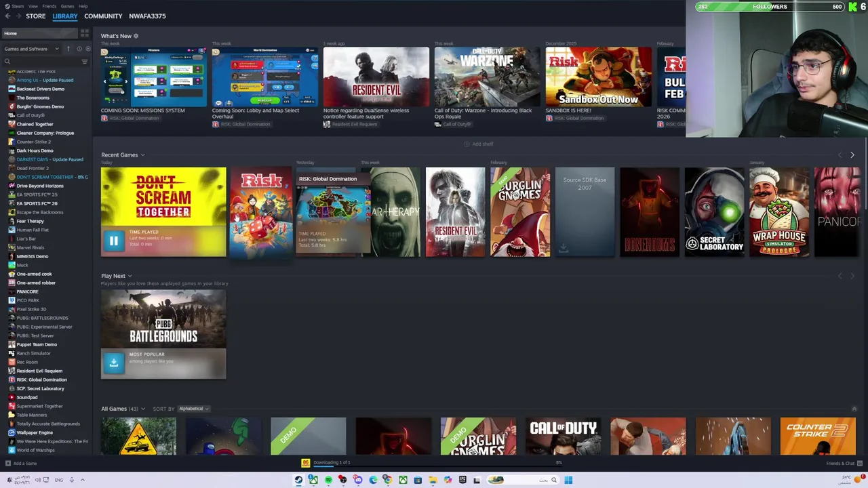Go to the STORE tab
This screenshot has width=868, height=488.
(35, 16)
